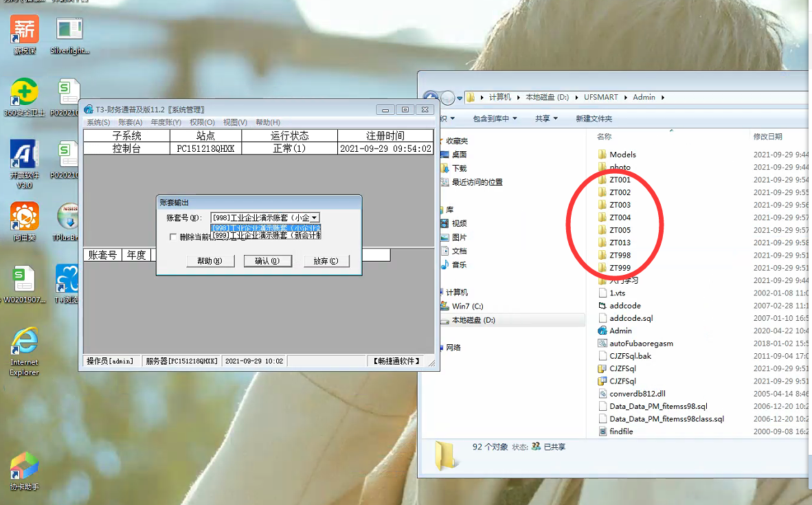Navigate to 本地磁盘 (D:) in address bar
The height and width of the screenshot is (505, 812).
[547, 98]
